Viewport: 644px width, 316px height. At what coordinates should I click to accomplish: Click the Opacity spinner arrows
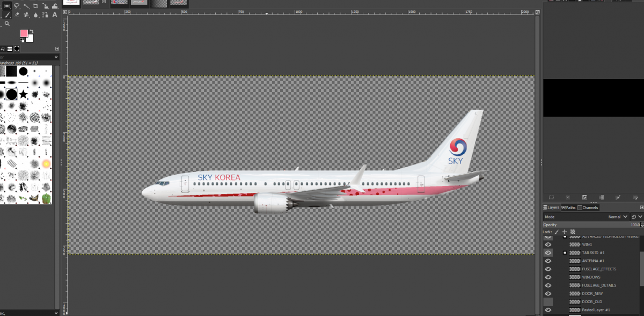click(x=642, y=225)
